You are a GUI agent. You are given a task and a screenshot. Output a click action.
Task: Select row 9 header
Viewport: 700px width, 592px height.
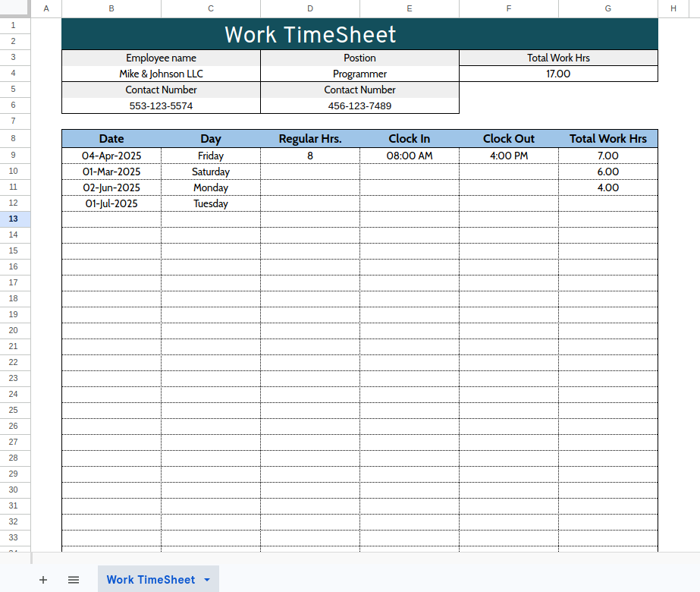click(x=14, y=155)
